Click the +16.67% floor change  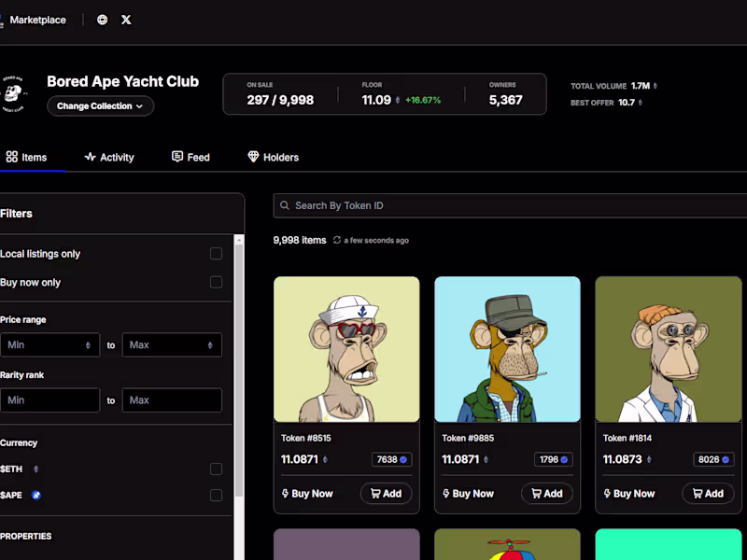(x=423, y=100)
